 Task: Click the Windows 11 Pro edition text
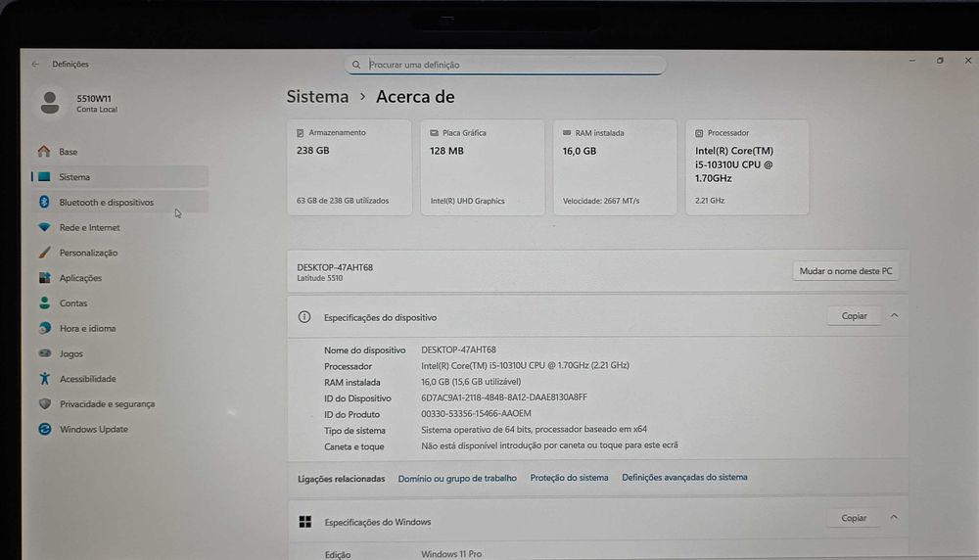(450, 554)
